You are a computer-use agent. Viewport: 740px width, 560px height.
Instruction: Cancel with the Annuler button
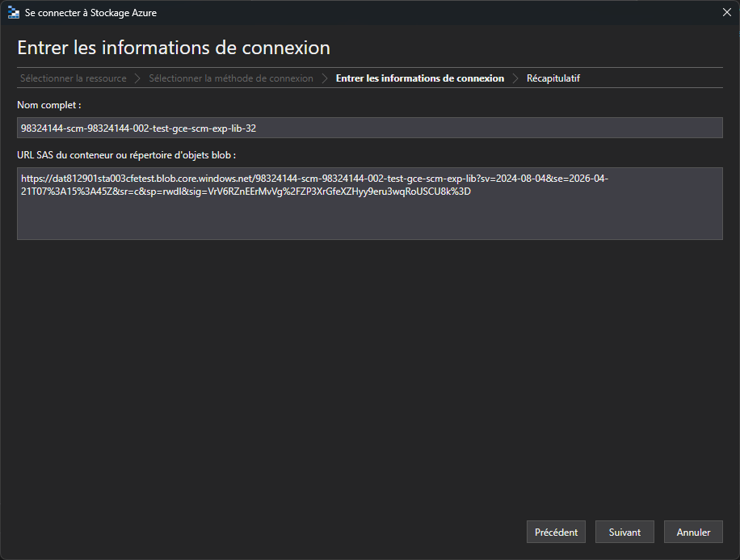(693, 533)
